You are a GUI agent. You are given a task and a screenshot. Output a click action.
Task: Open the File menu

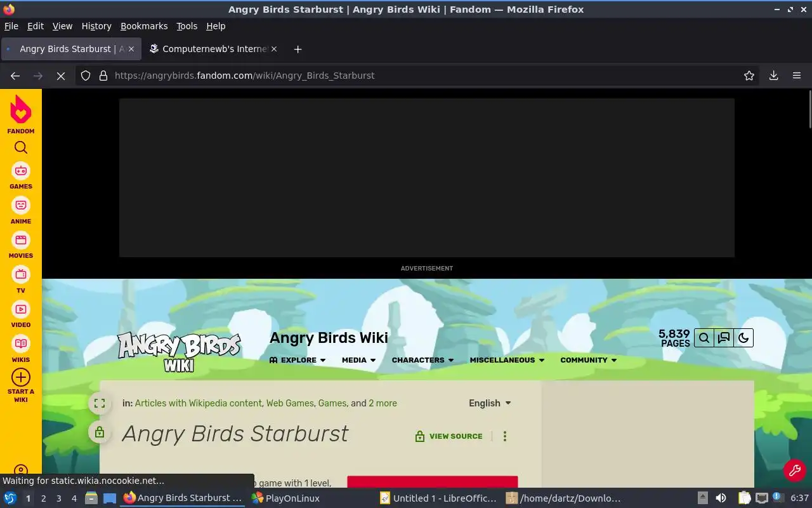11,26
